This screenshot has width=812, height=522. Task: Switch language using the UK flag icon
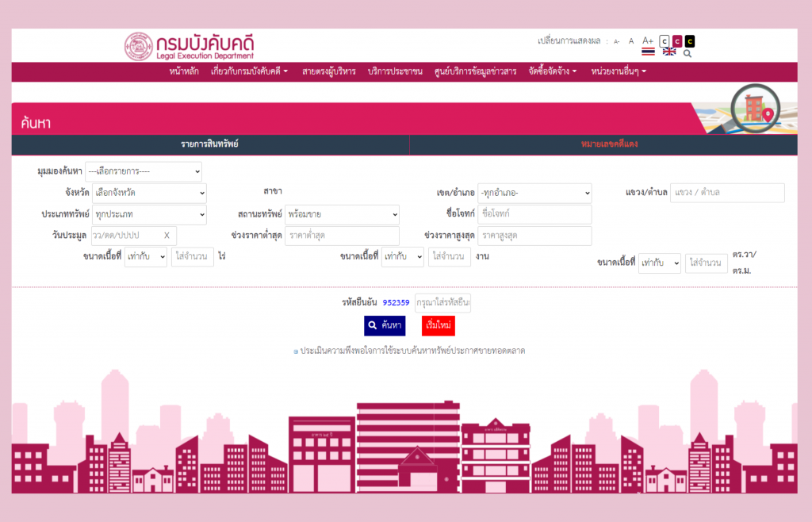(668, 51)
